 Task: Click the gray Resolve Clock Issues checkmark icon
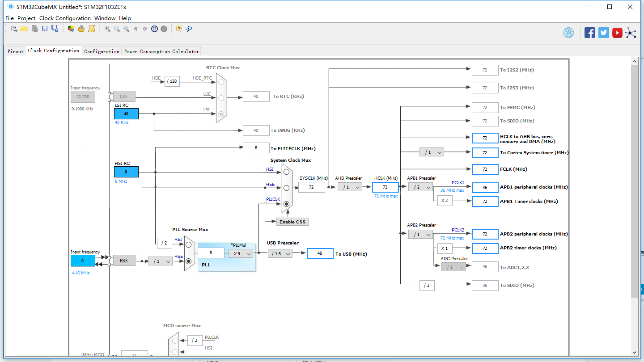click(164, 29)
